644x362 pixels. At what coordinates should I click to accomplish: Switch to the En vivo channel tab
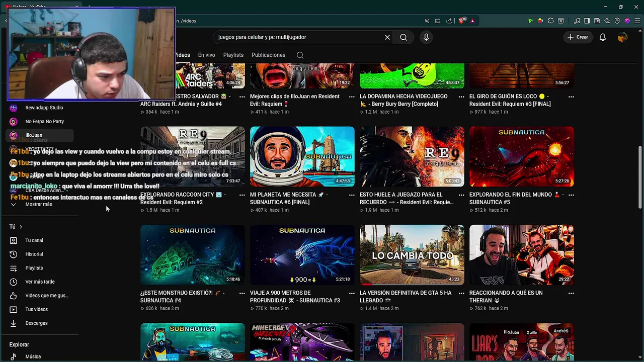[206, 55]
